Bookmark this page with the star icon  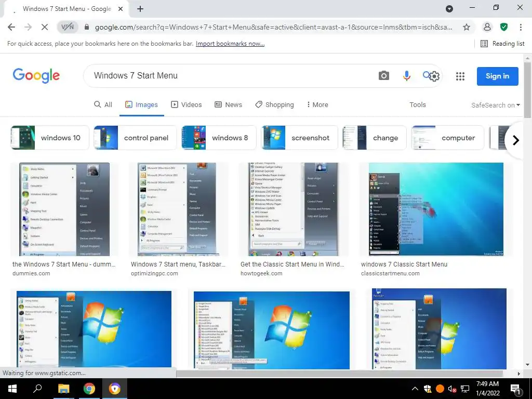[467, 27]
